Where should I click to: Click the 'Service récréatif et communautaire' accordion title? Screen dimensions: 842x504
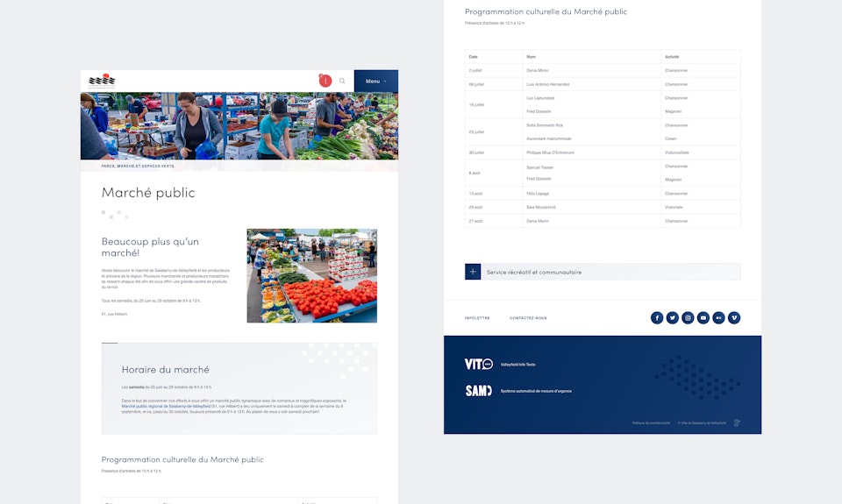(x=534, y=273)
